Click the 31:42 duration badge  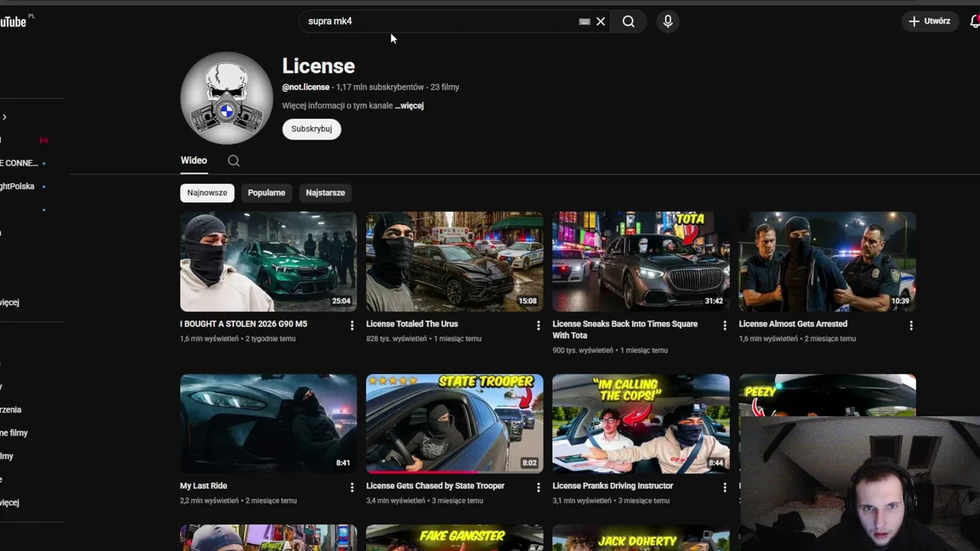[714, 302]
